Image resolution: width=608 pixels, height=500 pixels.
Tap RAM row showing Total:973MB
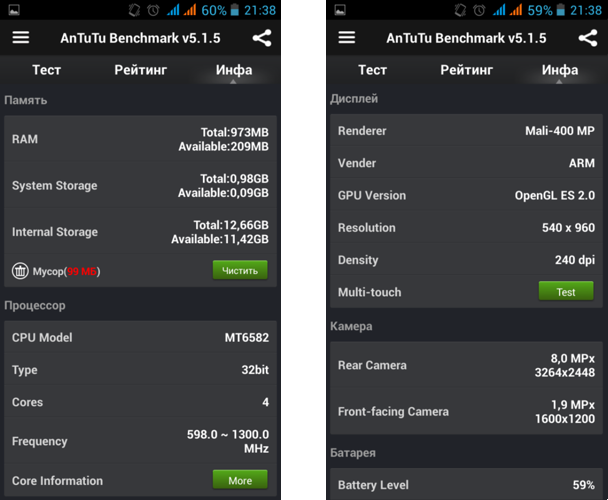[140, 139]
